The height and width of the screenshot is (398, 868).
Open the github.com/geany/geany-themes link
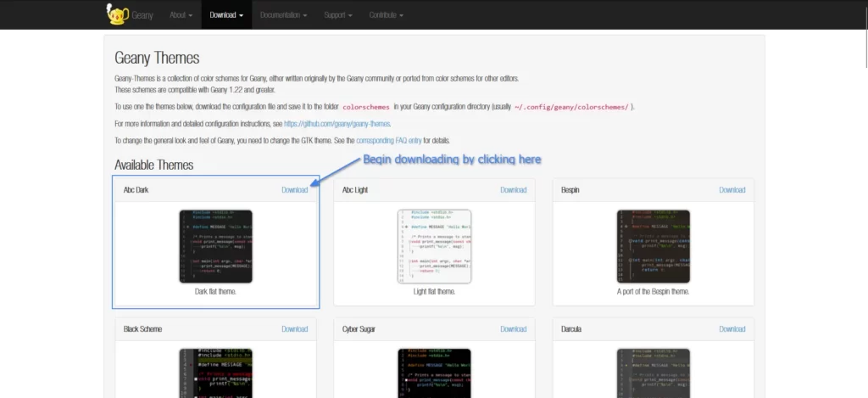337,124
